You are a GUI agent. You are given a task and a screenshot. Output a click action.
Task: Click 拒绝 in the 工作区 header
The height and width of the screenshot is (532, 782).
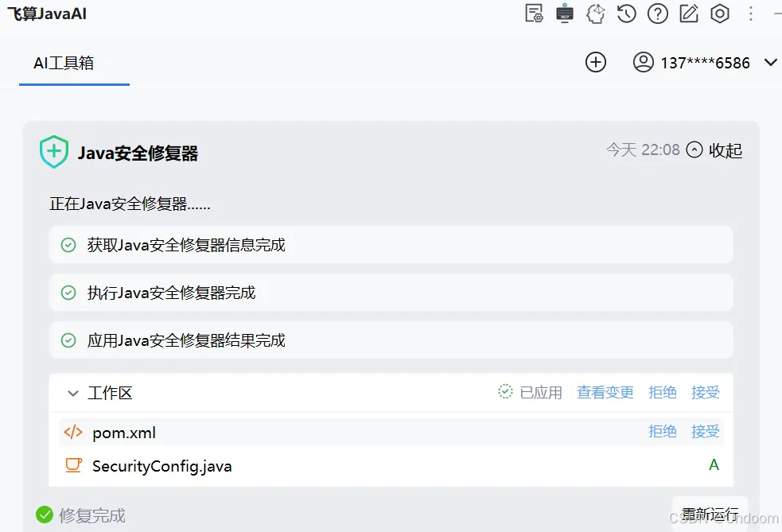663,392
